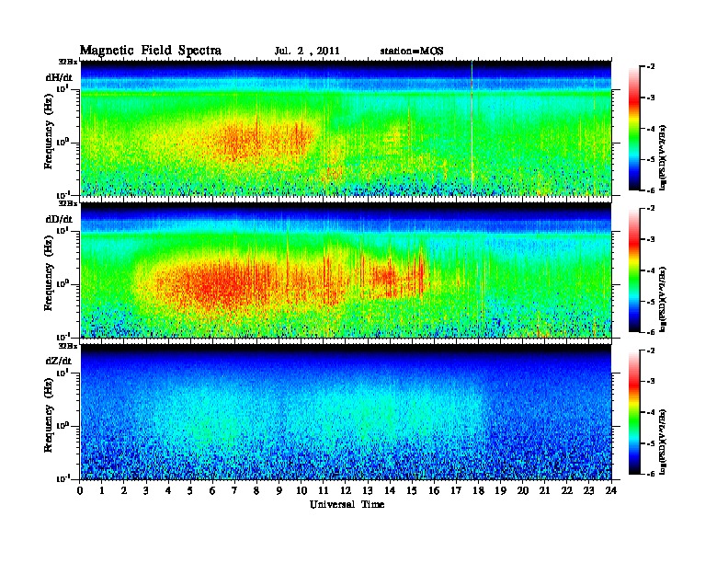The height and width of the screenshot is (563, 728).
Task: Click the dZ/dt colorbar
Action: [x=633, y=412]
